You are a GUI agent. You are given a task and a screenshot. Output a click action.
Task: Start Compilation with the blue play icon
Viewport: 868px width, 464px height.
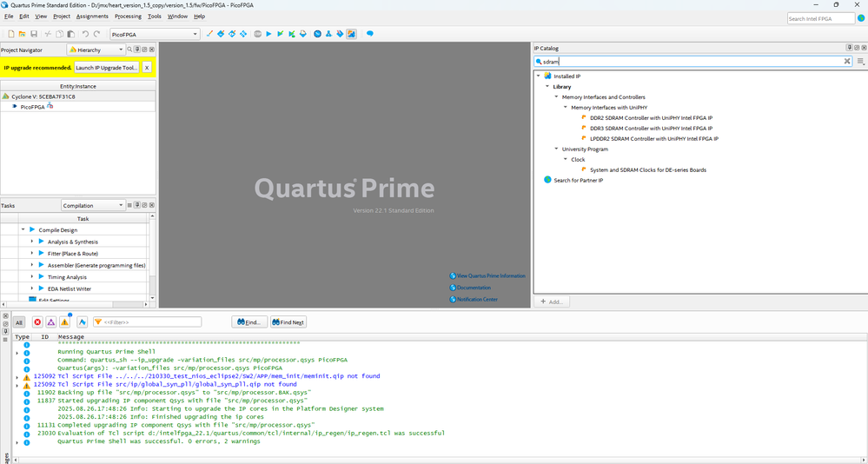268,34
